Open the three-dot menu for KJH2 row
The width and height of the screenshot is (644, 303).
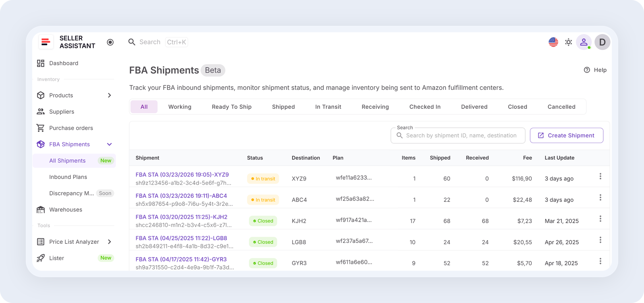600,219
